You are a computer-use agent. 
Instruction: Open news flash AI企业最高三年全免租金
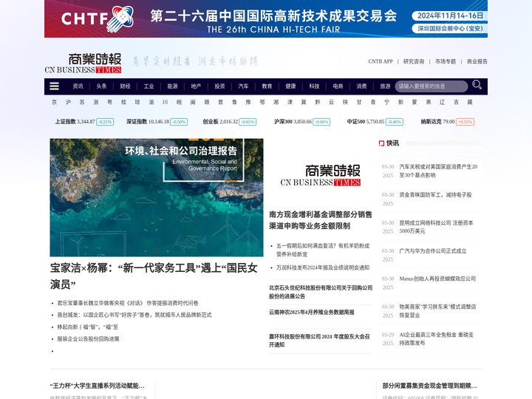436,338
